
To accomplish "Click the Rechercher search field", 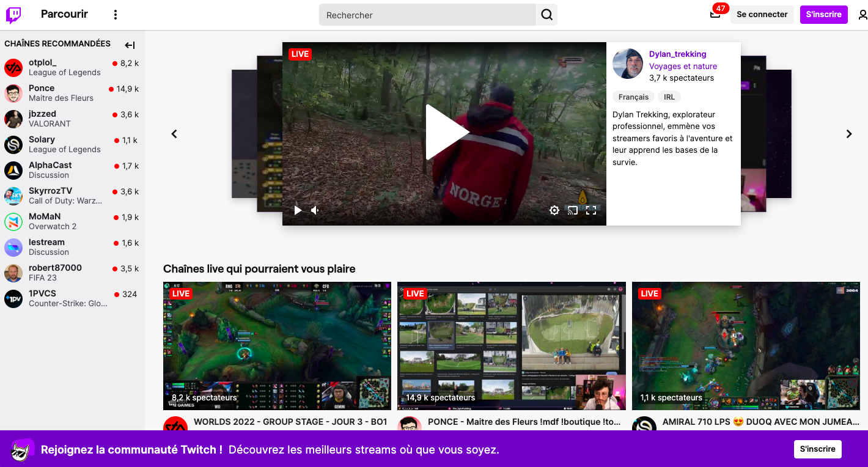I will click(x=427, y=15).
